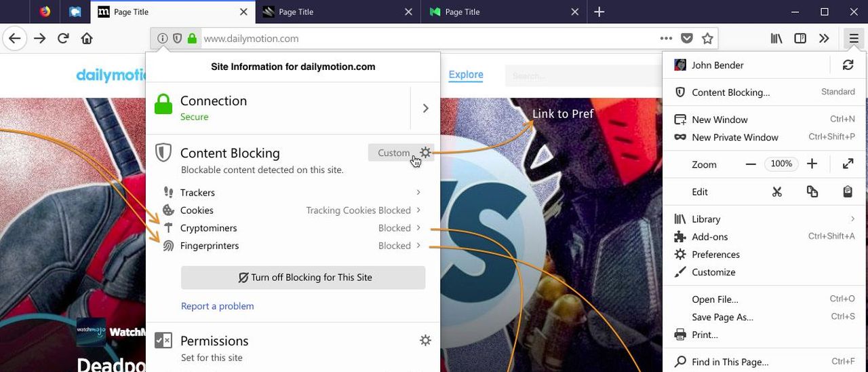This screenshot has height=372, width=868.
Task: Switch to the active first Page Title tab
Action: tap(173, 12)
